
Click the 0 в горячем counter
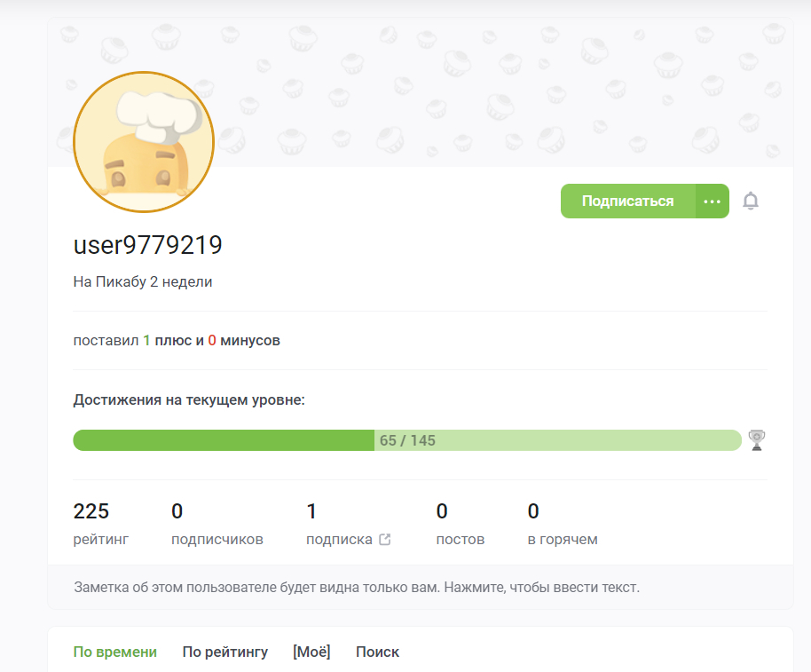click(563, 524)
